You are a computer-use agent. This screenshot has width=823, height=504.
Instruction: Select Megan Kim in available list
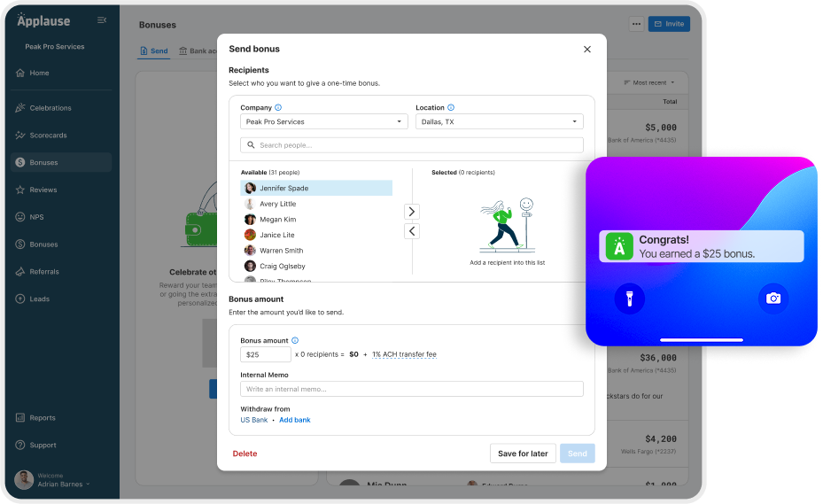[x=316, y=220]
